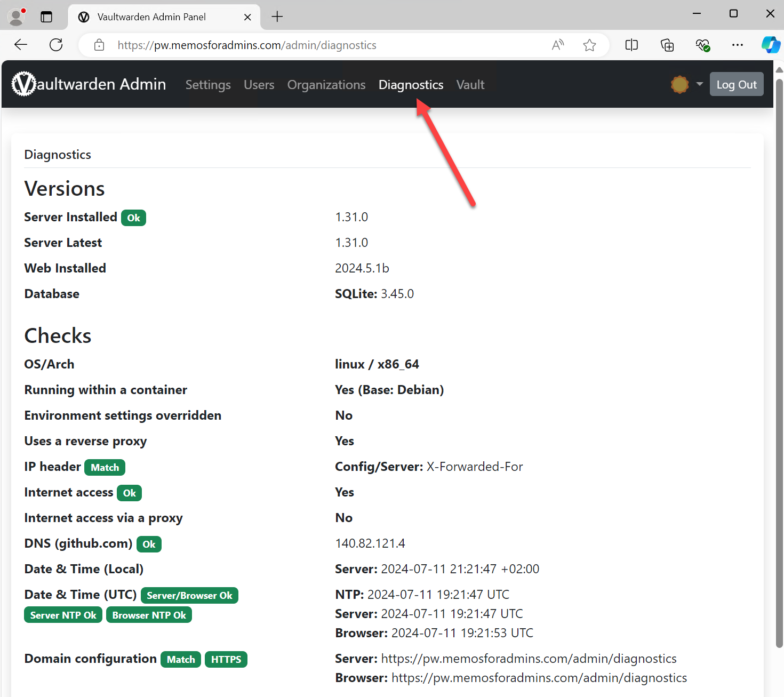
Task: Click the Browser: 19:21:53 UTC time row
Action: pyautogui.click(x=434, y=633)
